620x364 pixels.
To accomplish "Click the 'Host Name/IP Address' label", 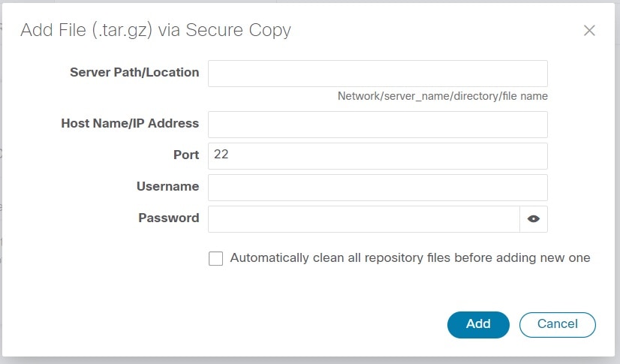I will click(130, 123).
